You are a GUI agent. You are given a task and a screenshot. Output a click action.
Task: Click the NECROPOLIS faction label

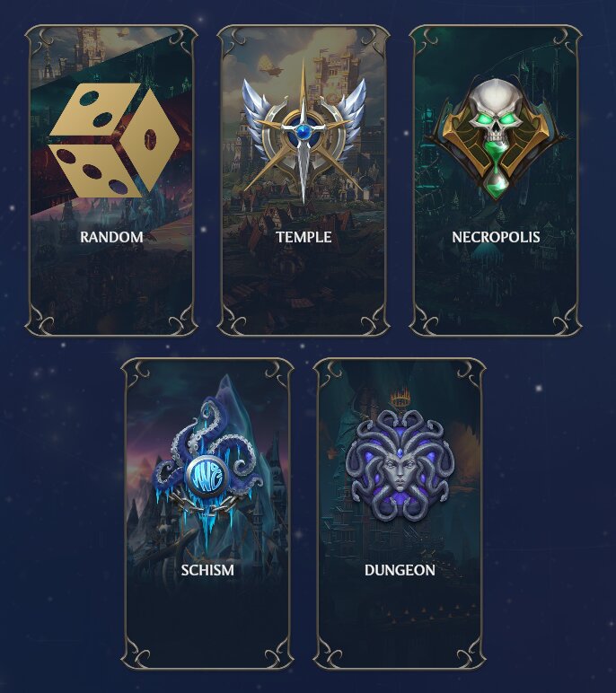click(496, 237)
